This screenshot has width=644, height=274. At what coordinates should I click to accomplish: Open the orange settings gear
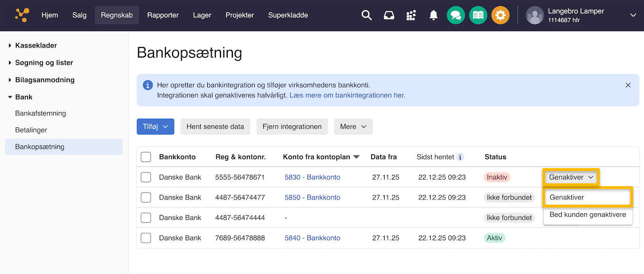pos(500,15)
